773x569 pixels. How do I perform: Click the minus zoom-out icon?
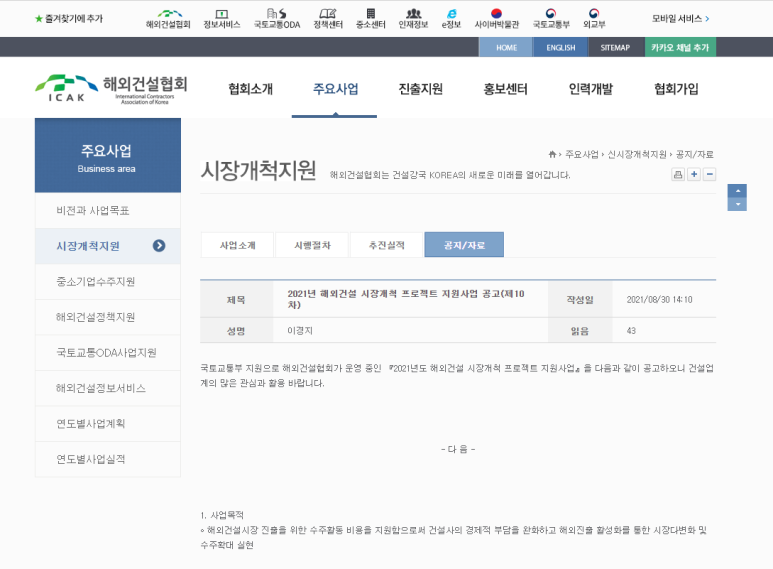tap(709, 174)
